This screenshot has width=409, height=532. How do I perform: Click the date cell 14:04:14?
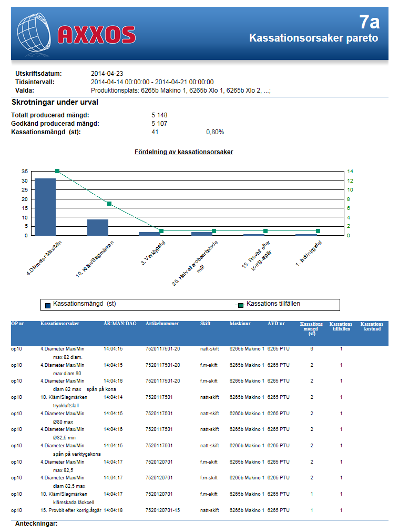click(x=113, y=397)
